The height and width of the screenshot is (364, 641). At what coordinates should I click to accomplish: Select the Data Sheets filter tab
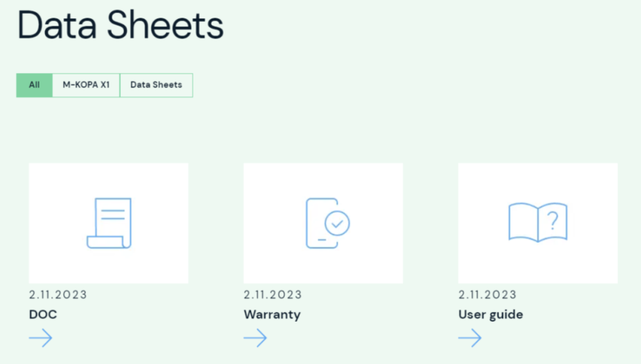tap(156, 85)
